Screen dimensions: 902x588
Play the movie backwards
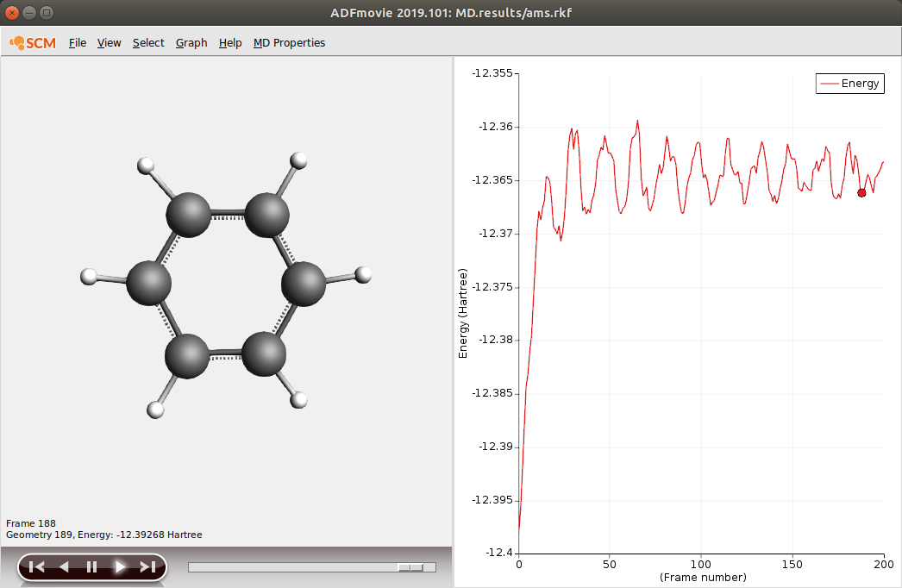point(64,566)
